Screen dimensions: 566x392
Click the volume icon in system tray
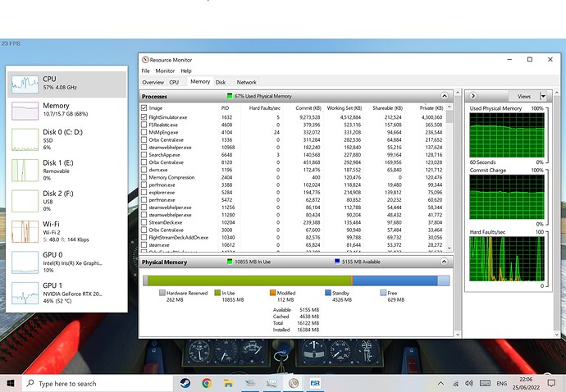[469, 383]
